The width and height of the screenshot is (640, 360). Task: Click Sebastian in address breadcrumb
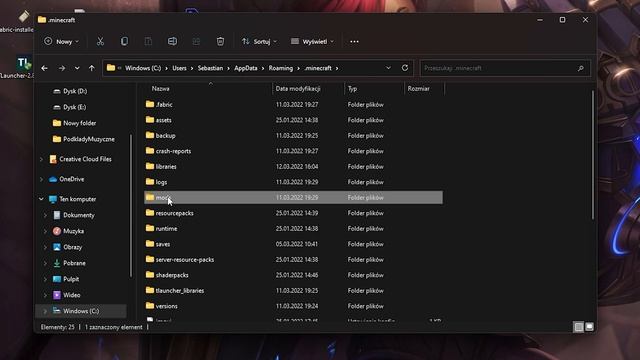pyautogui.click(x=210, y=68)
